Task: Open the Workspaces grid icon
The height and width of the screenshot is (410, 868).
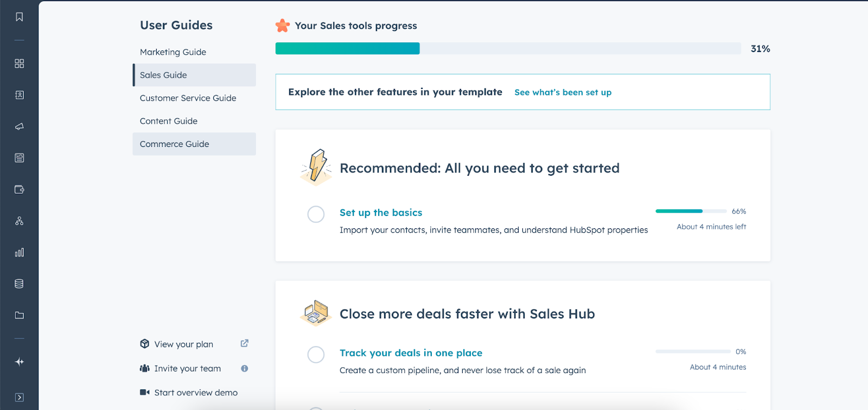Action: 20,63
